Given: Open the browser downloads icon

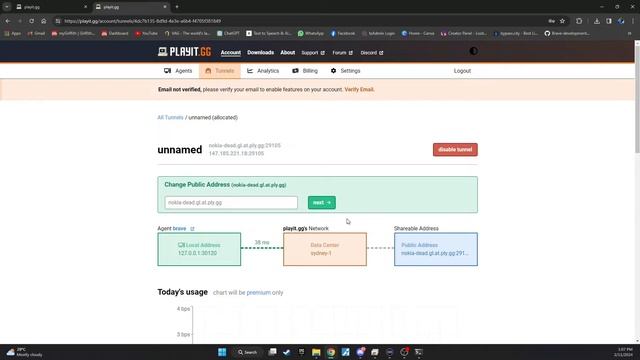Looking at the screenshot, I should tap(597, 21).
